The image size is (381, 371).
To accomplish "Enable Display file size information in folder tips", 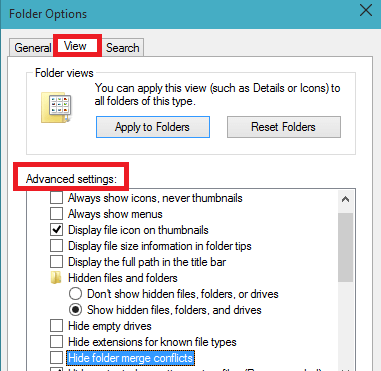I will pos(56,246).
